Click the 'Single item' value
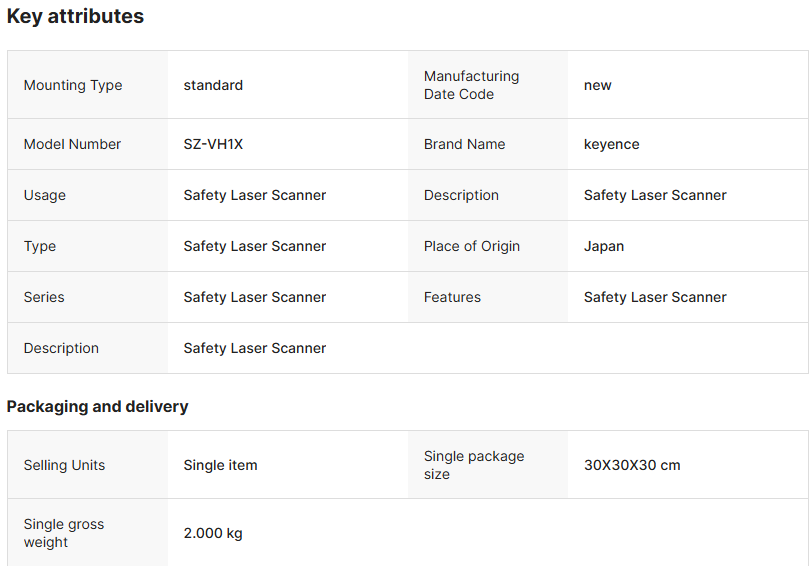 point(220,465)
